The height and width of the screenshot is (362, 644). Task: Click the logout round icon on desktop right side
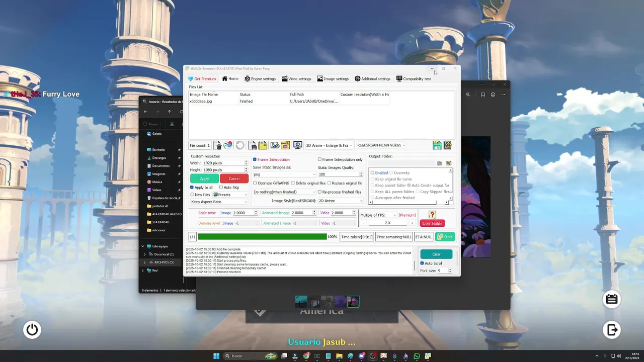point(612,330)
